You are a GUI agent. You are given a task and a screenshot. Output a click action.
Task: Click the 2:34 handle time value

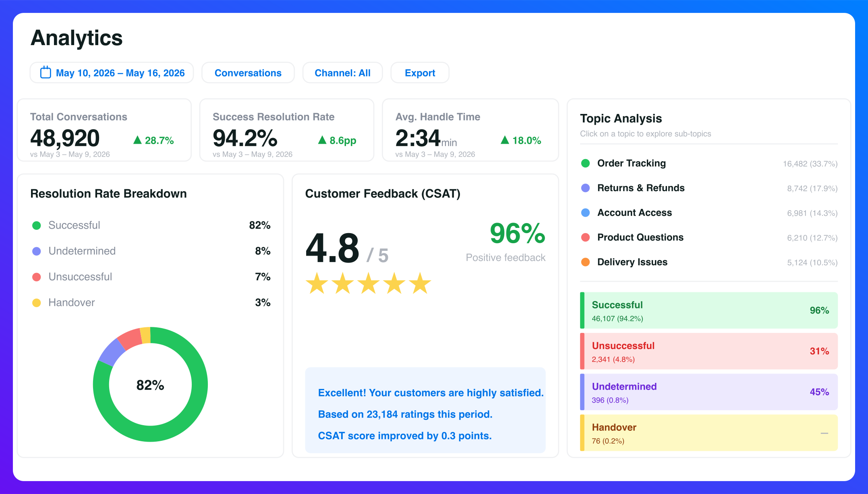pos(418,138)
